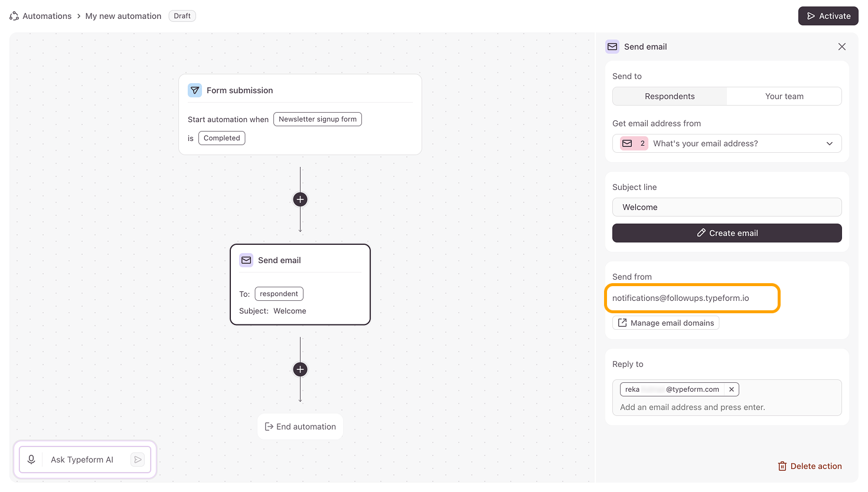The width and height of the screenshot is (868, 492).
Task: Close the Send email panel
Action: 842,47
